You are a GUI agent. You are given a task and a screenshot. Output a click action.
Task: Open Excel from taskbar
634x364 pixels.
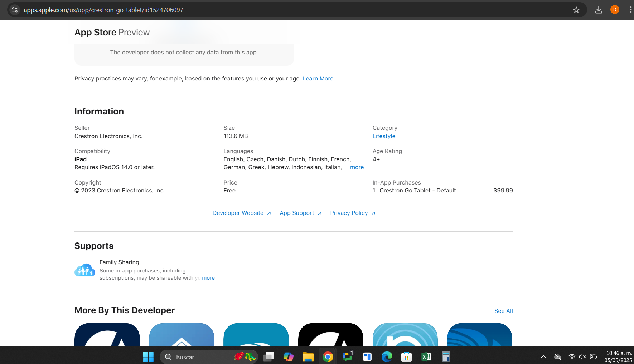pos(426,357)
